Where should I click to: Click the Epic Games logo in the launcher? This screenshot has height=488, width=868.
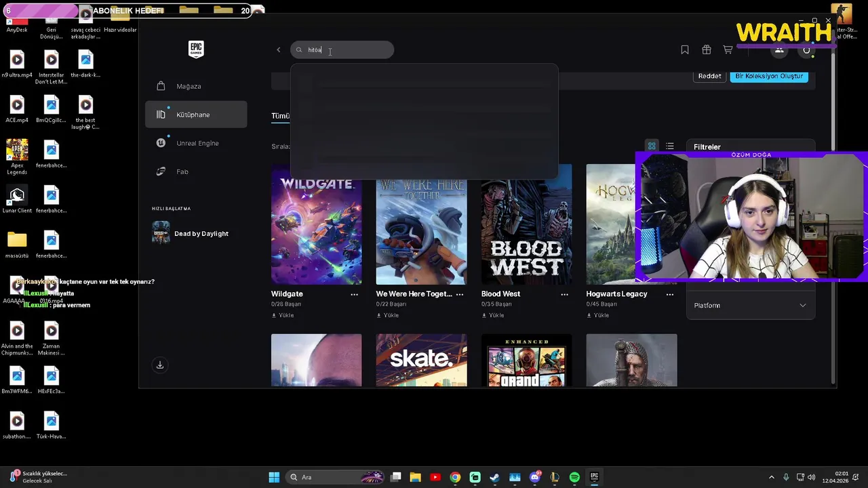pyautogui.click(x=196, y=49)
